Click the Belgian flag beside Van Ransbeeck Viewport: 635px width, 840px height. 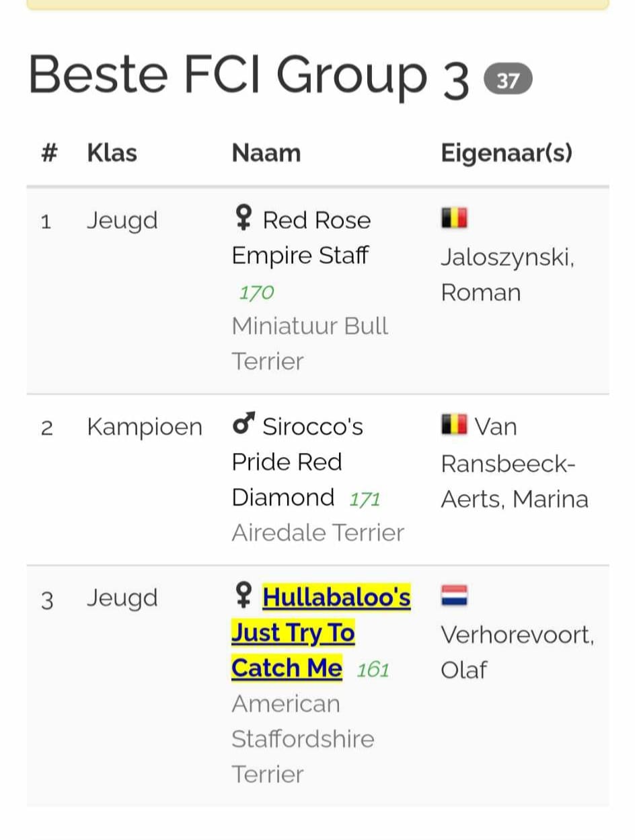pyautogui.click(x=454, y=424)
